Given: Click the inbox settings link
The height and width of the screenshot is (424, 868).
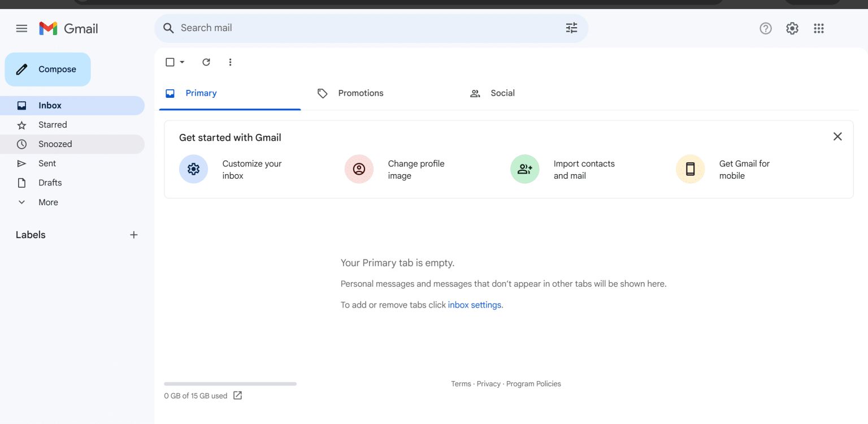Looking at the screenshot, I should coord(475,305).
